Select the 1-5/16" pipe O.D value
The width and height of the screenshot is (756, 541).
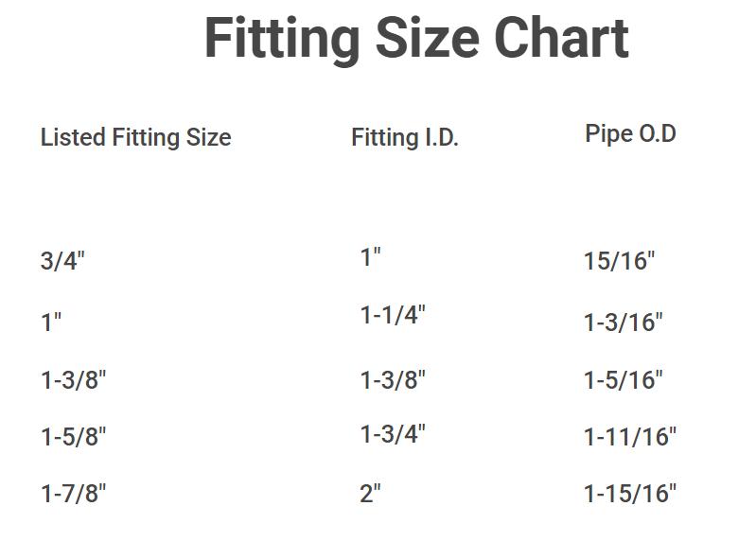pyautogui.click(x=624, y=380)
